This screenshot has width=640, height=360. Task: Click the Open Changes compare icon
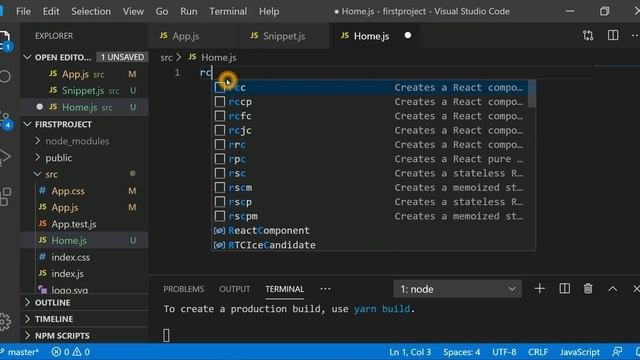click(588, 36)
